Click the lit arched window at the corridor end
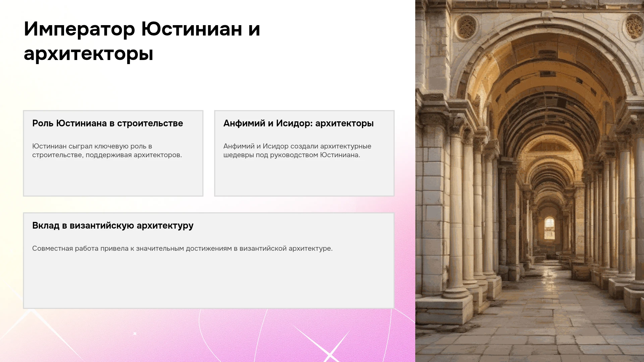The image size is (644, 362). [x=549, y=228]
